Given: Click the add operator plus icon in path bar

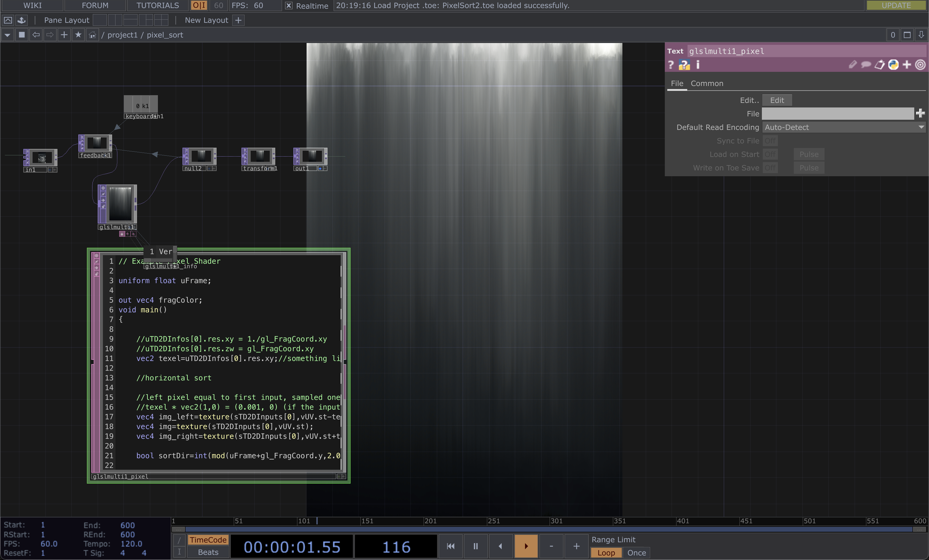Looking at the screenshot, I should pyautogui.click(x=64, y=35).
